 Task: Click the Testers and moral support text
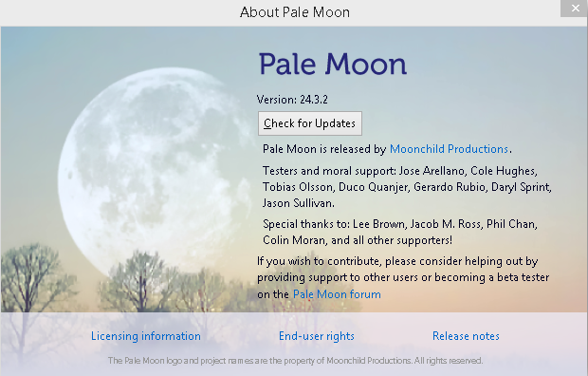tap(407, 187)
